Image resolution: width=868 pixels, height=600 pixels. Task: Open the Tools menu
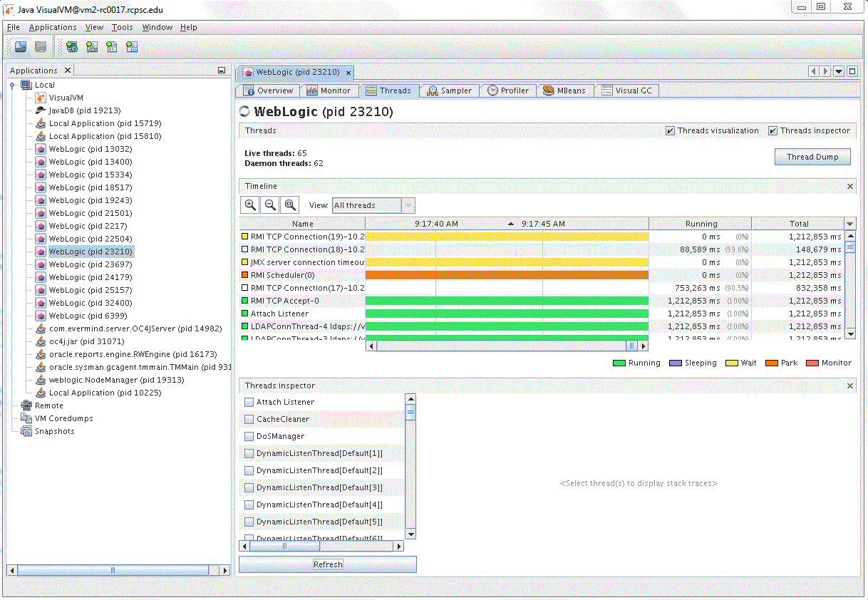click(122, 27)
